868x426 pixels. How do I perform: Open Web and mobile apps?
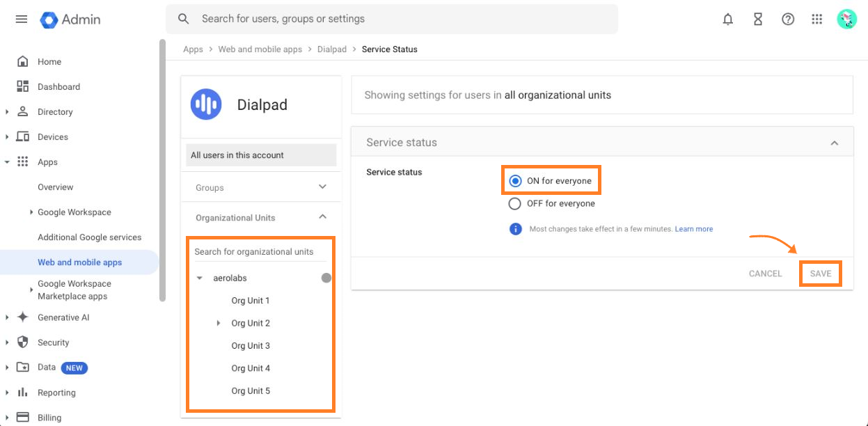[x=80, y=262]
